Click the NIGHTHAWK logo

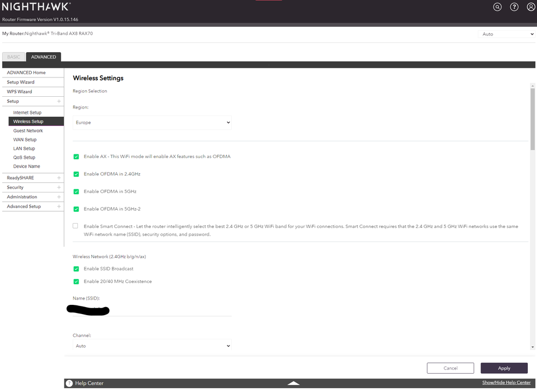pyautogui.click(x=37, y=6)
